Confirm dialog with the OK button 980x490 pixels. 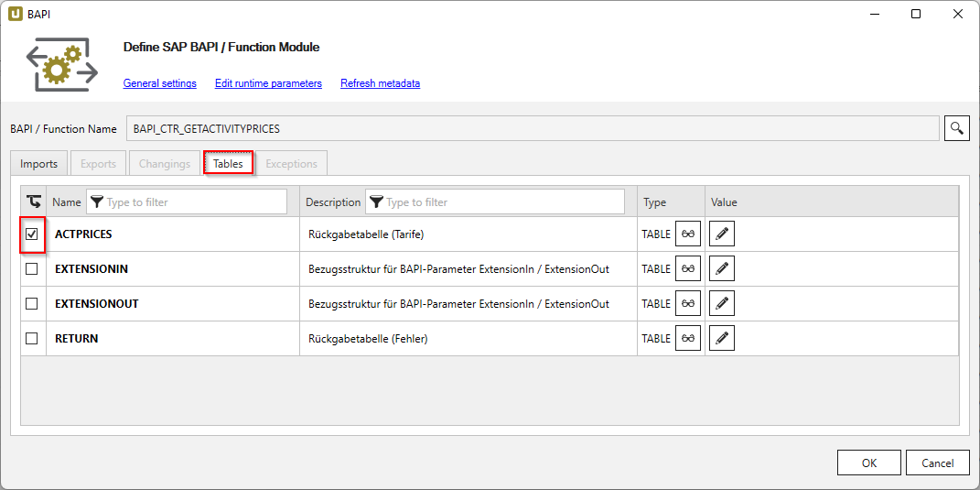[x=868, y=463]
